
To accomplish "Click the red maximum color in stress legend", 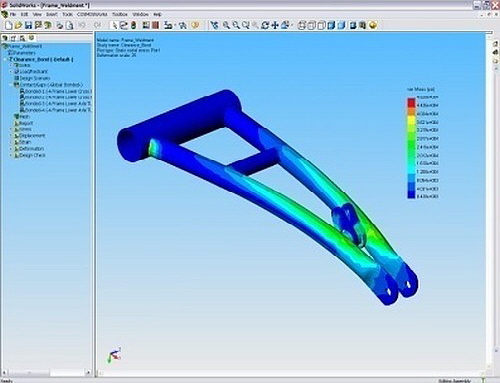I will [411, 102].
